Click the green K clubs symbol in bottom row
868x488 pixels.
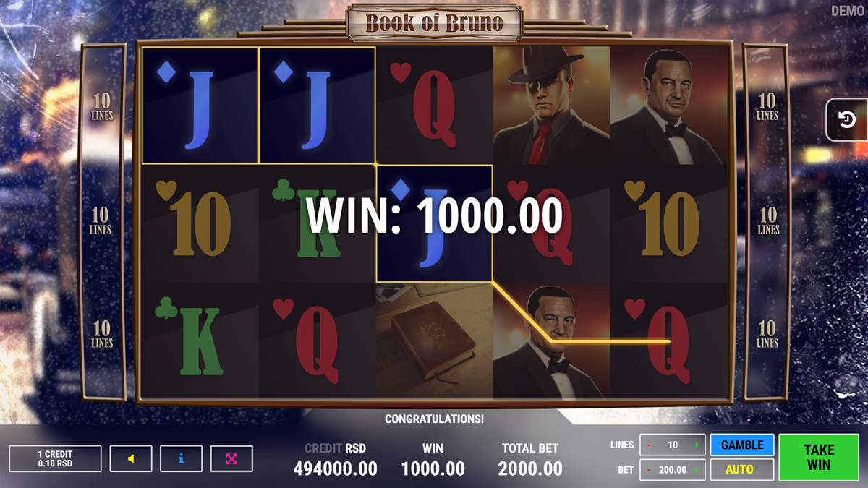pos(200,341)
